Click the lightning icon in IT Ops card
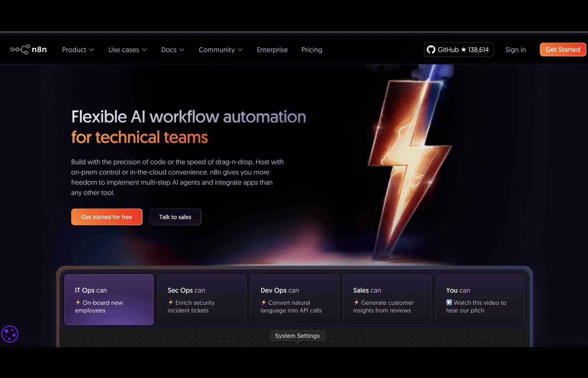 [78, 302]
